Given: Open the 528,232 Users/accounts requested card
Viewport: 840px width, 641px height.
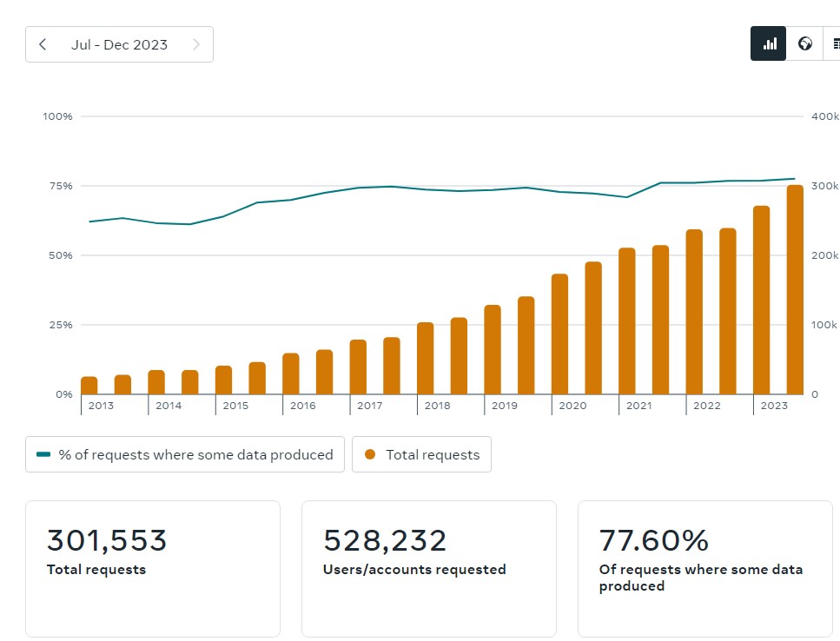Looking at the screenshot, I should click(429, 569).
